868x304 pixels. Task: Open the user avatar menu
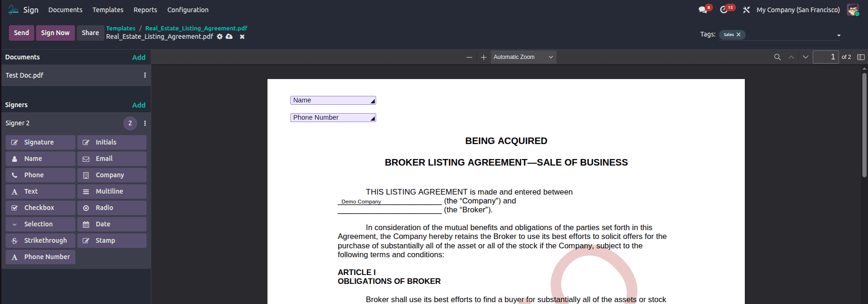point(853,10)
